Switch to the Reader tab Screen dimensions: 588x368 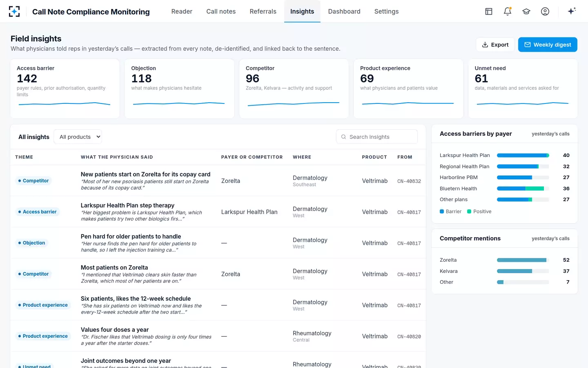182,11
